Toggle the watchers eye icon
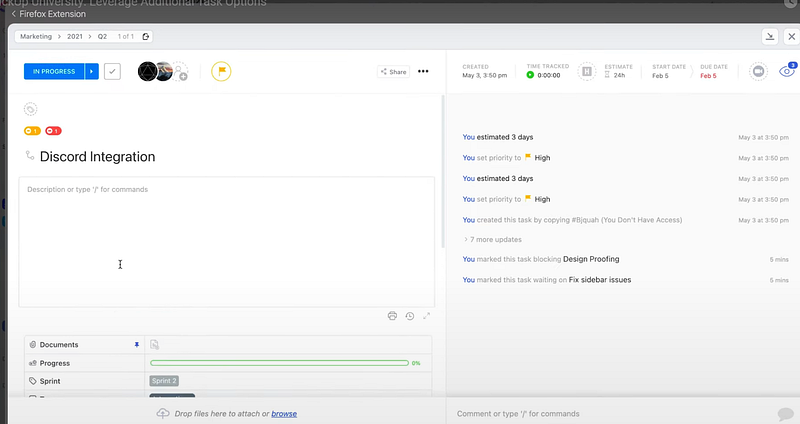The width and height of the screenshot is (800, 424). [787, 71]
